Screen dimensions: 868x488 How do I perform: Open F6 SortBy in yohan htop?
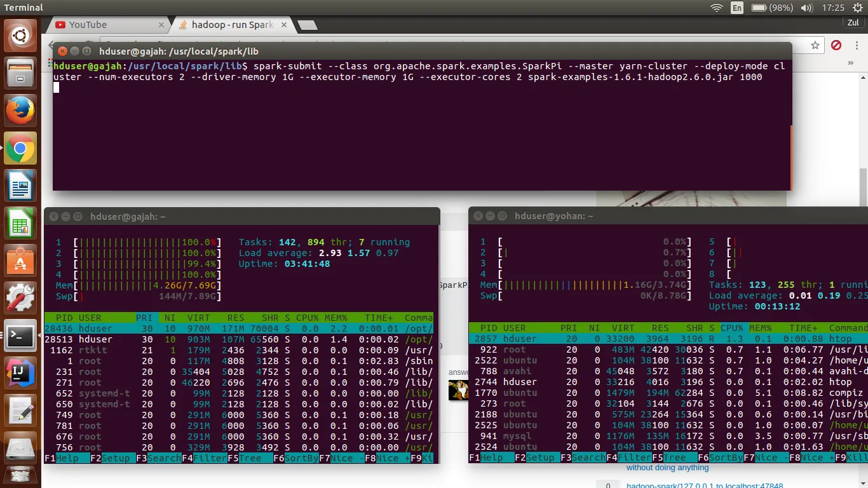[x=720, y=457]
